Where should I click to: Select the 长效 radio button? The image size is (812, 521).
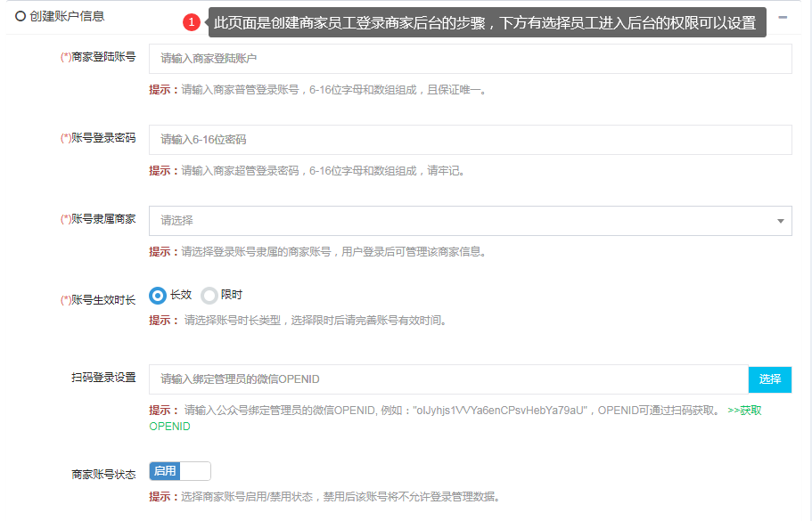[x=158, y=296]
